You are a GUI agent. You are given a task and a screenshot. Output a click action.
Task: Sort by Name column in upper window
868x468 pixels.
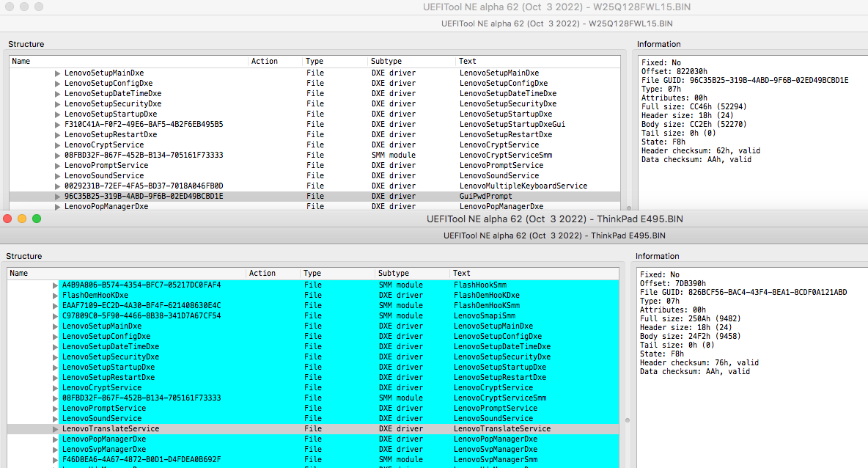[x=128, y=62]
